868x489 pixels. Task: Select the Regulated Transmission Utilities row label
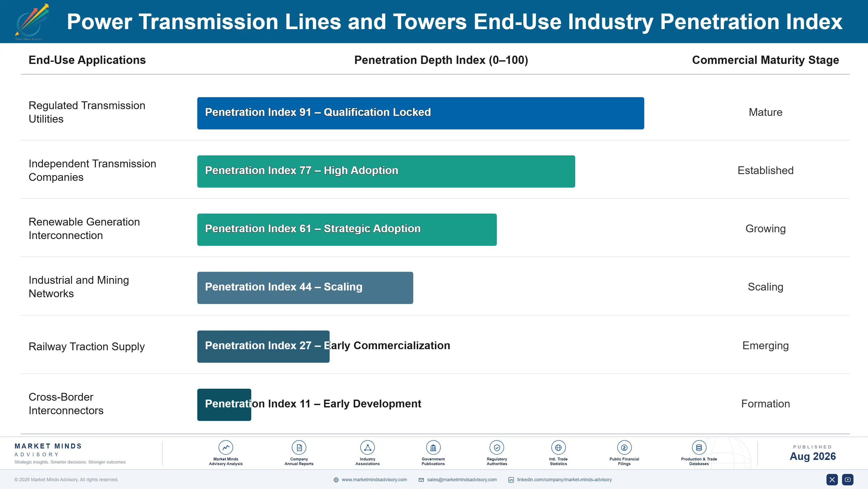point(87,112)
